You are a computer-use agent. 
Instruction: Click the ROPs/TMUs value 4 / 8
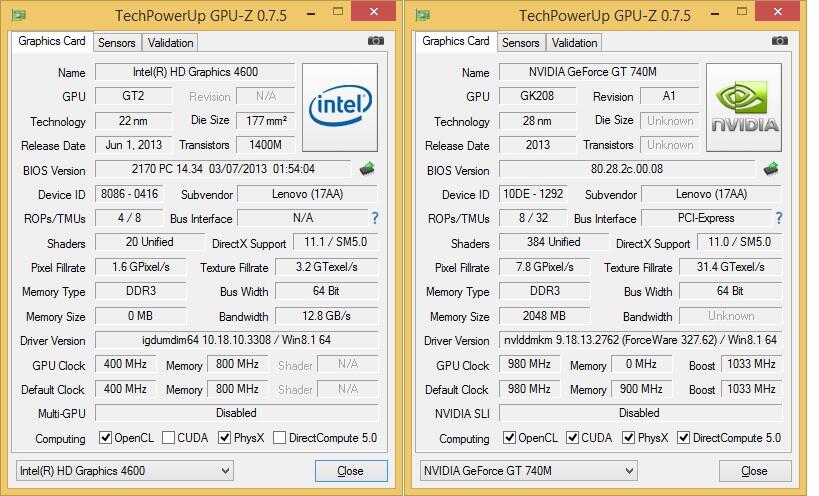[x=129, y=218]
